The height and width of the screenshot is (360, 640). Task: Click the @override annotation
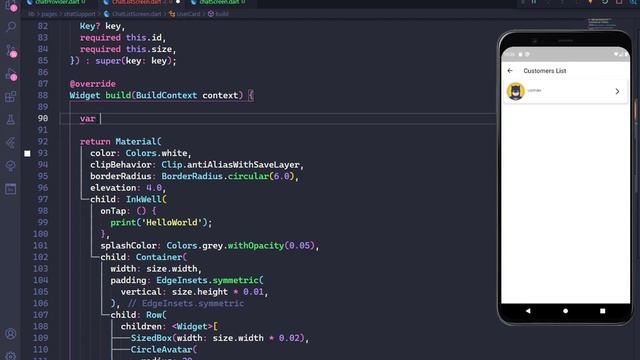click(x=93, y=84)
